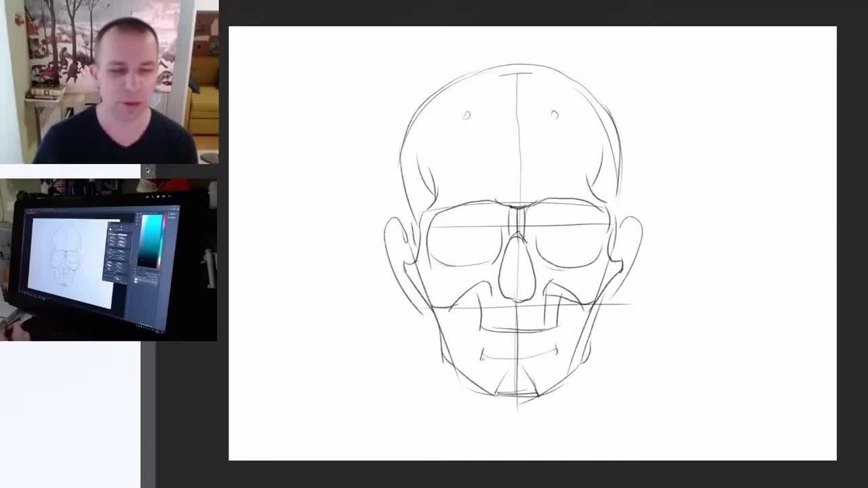
Task: Click the drawing tablet camera feed
Action: click(108, 261)
